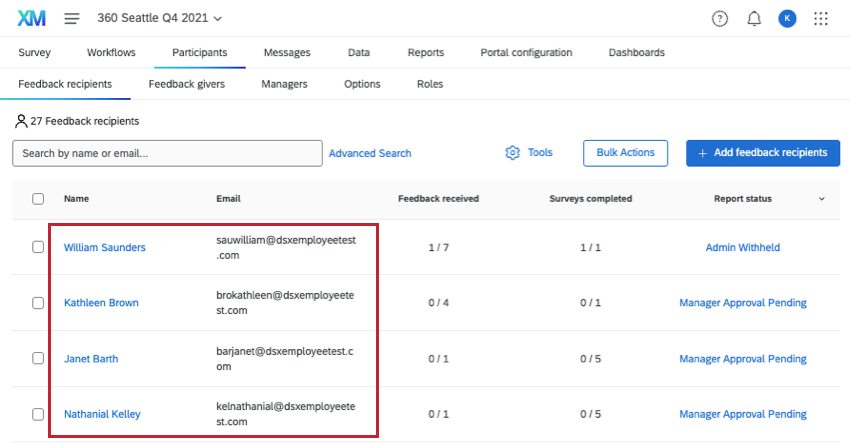Click the Admin Withheld status link
The width and height of the screenshot is (850, 445).
743,247
